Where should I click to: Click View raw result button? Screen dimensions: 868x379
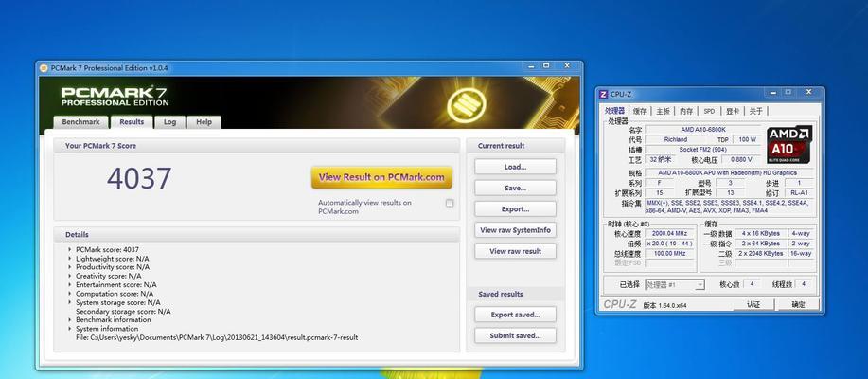(515, 251)
